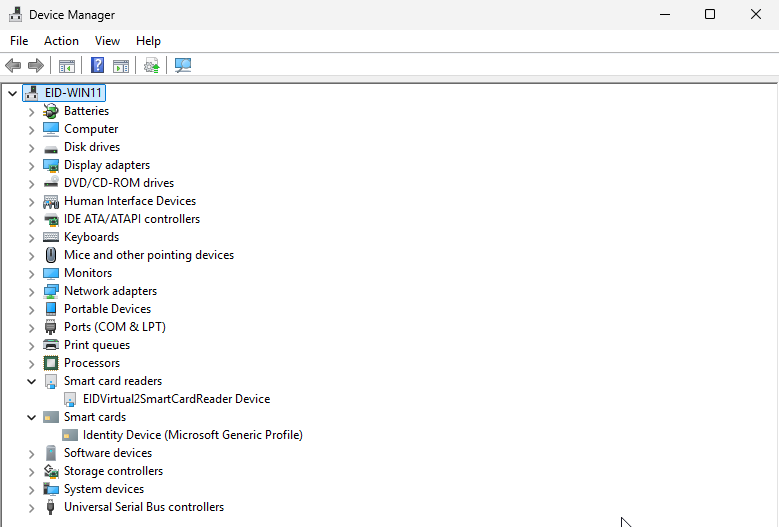Click the Smart cards category icon
Viewport: 779px width, 527px height.
[x=51, y=417]
